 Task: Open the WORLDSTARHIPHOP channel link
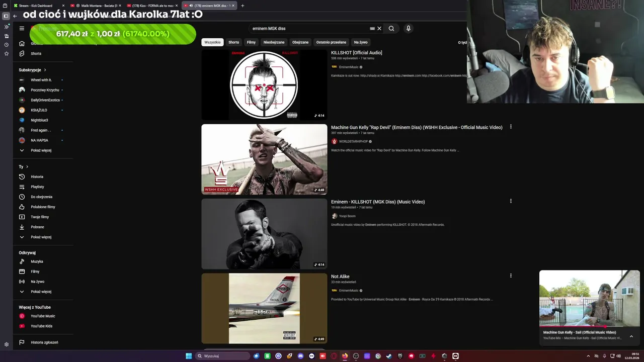354,141
